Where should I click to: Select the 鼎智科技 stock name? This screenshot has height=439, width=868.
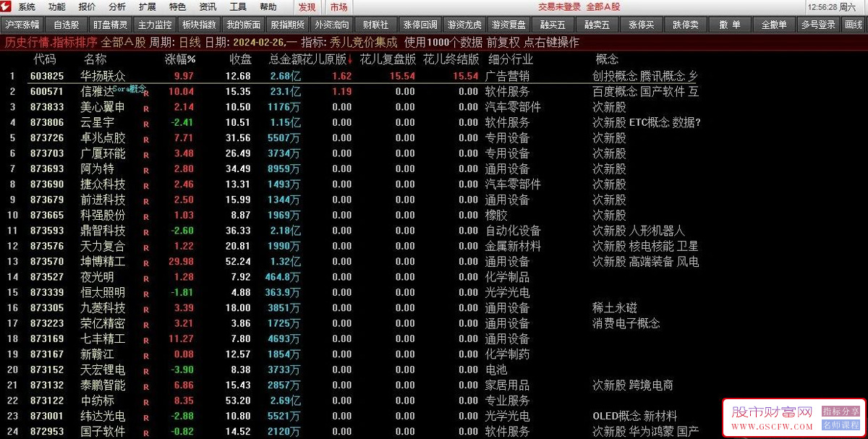pyautogui.click(x=103, y=231)
